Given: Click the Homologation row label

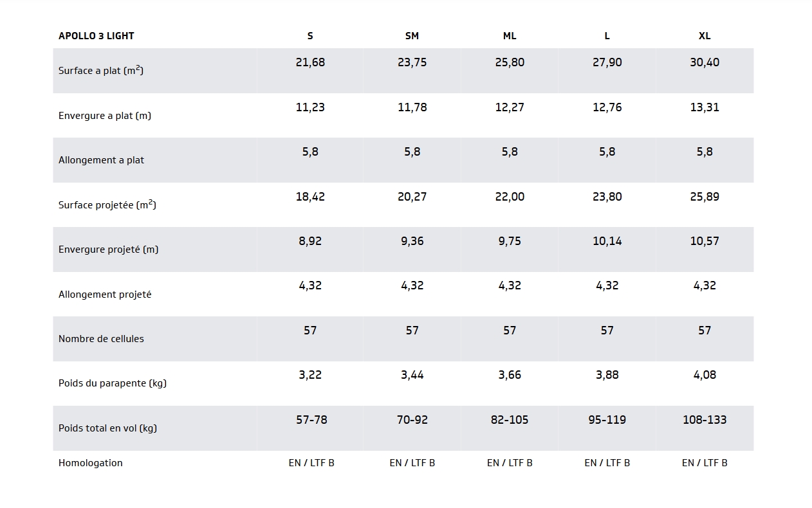Looking at the screenshot, I should (x=91, y=463).
